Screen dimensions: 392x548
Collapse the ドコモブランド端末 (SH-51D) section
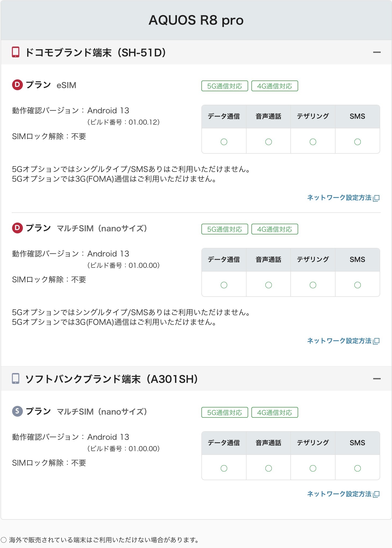pos(377,52)
